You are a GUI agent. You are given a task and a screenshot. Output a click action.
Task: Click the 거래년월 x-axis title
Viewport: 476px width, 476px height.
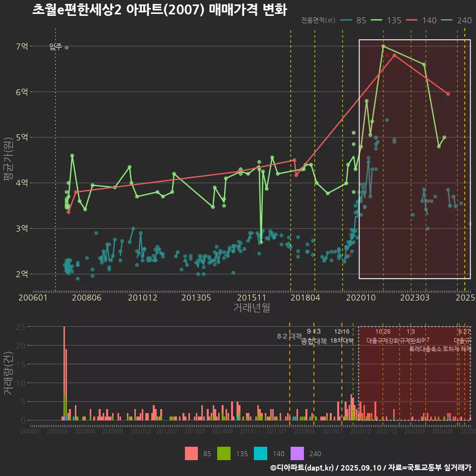(x=252, y=307)
